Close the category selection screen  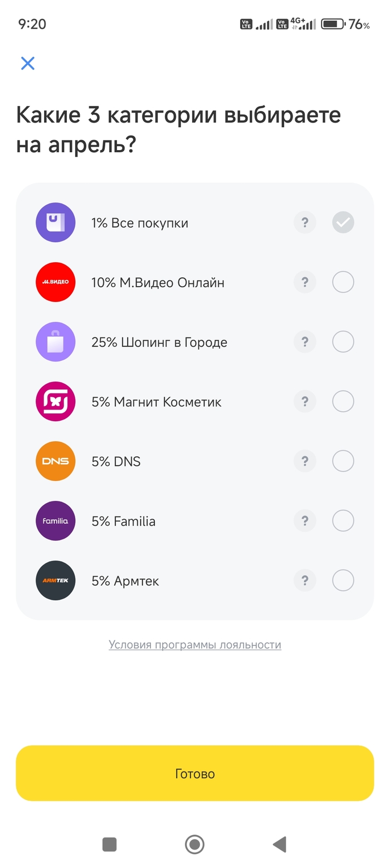(28, 63)
